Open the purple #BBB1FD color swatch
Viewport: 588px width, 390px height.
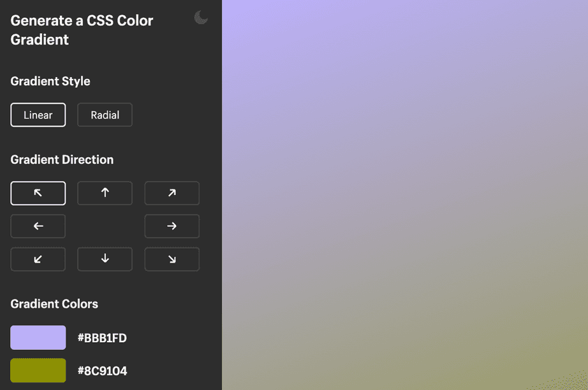point(38,337)
